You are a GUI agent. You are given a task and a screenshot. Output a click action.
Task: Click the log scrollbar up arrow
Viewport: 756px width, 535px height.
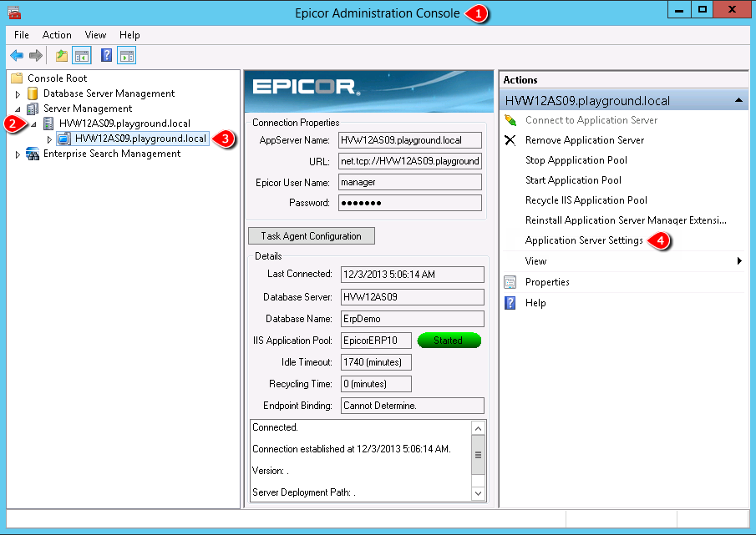(x=478, y=428)
